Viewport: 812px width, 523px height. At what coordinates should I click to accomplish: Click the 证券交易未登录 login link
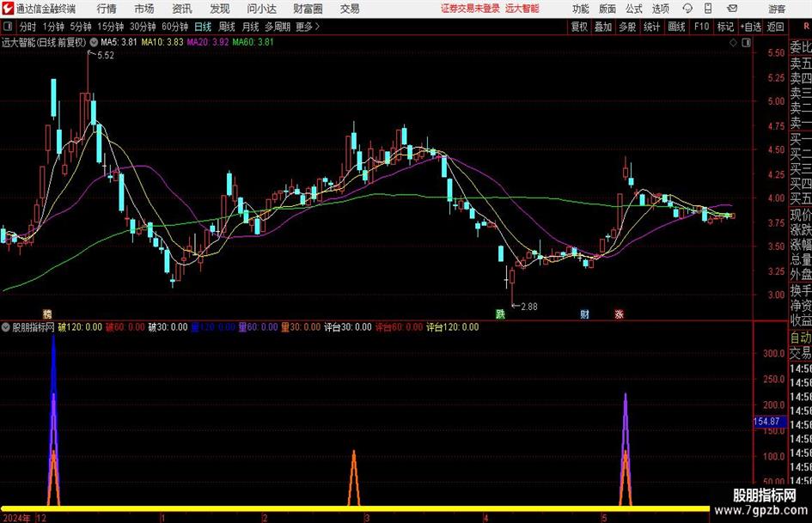(x=471, y=9)
